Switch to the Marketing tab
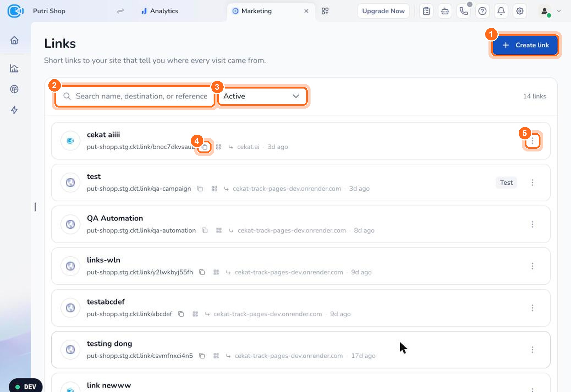 [256, 11]
